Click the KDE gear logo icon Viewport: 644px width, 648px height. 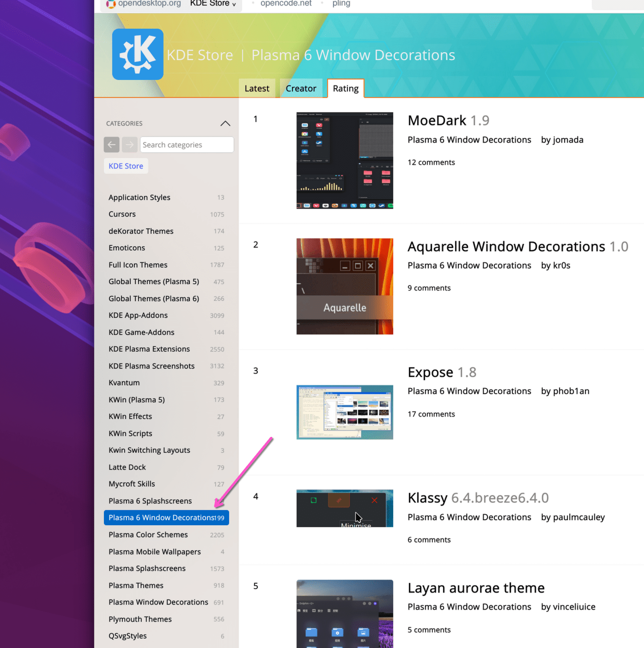click(138, 55)
